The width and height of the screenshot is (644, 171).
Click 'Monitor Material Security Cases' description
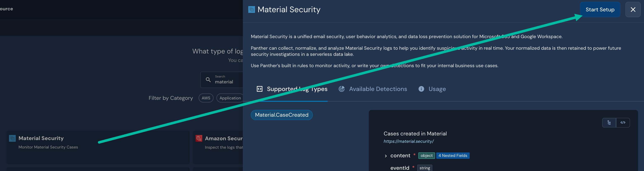coord(48,147)
